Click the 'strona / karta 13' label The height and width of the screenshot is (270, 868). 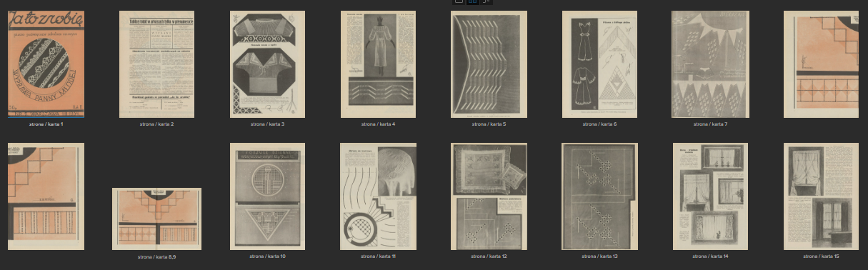599,256
